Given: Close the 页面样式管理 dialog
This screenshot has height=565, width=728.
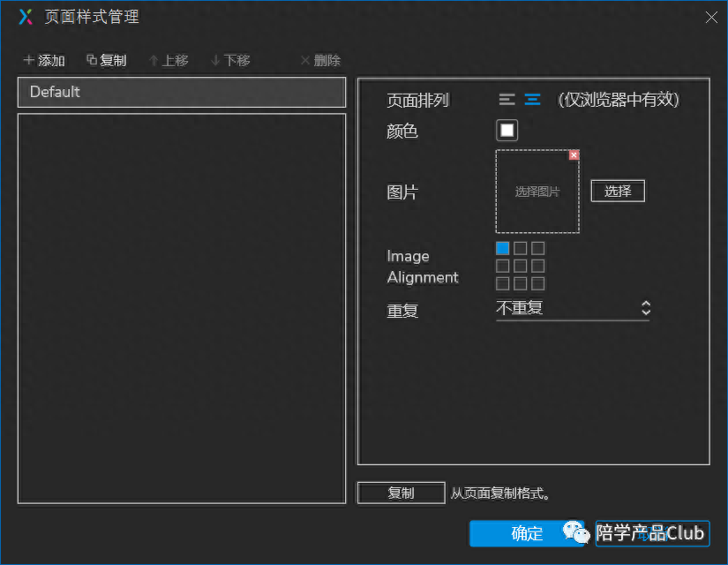Looking at the screenshot, I should (x=711, y=18).
